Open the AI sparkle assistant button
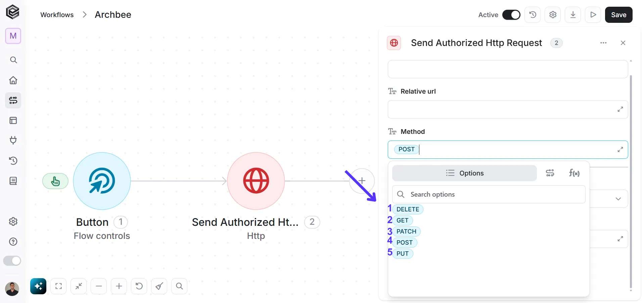The width and height of the screenshot is (644, 303). click(38, 286)
